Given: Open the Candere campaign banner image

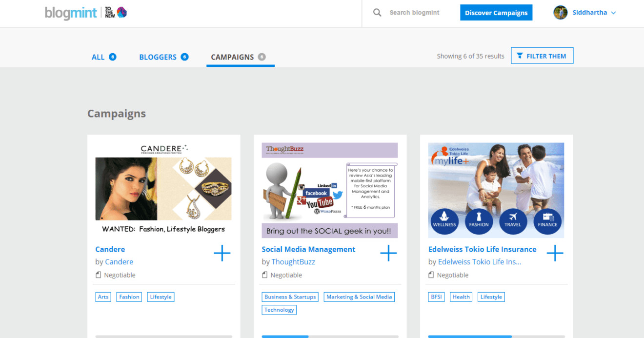Looking at the screenshot, I should tap(163, 190).
